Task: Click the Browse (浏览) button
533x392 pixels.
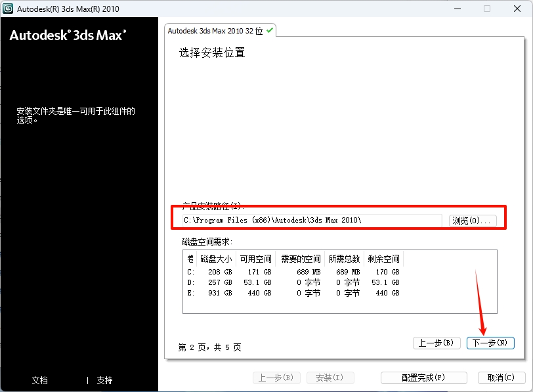Action: tap(472, 219)
